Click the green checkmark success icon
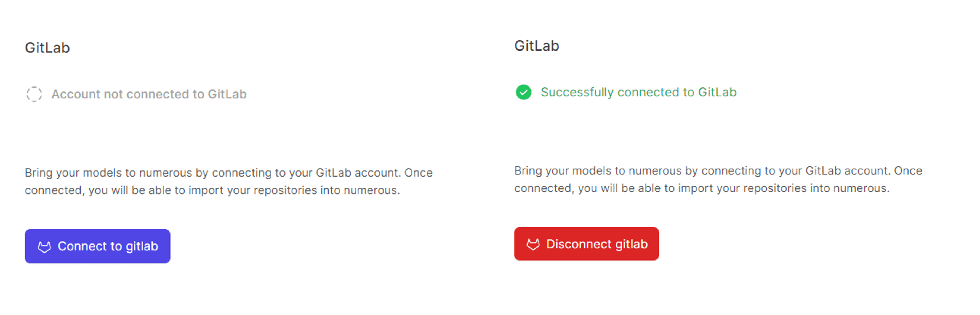This screenshot has width=980, height=315. tap(523, 92)
